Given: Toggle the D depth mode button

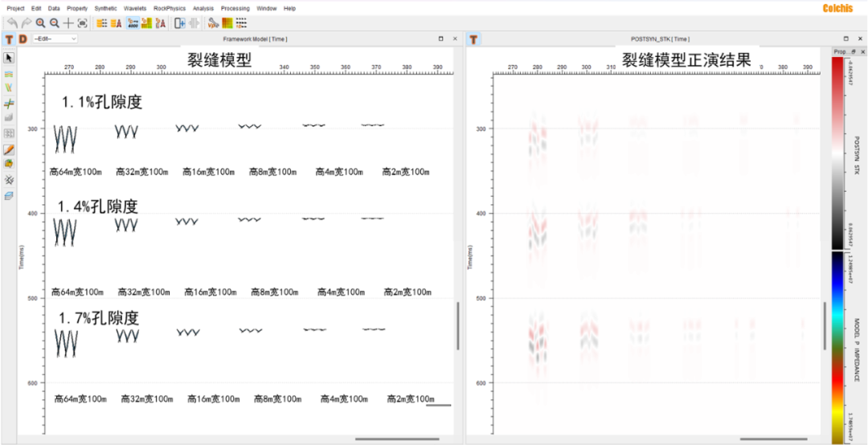Looking at the screenshot, I should [x=23, y=39].
